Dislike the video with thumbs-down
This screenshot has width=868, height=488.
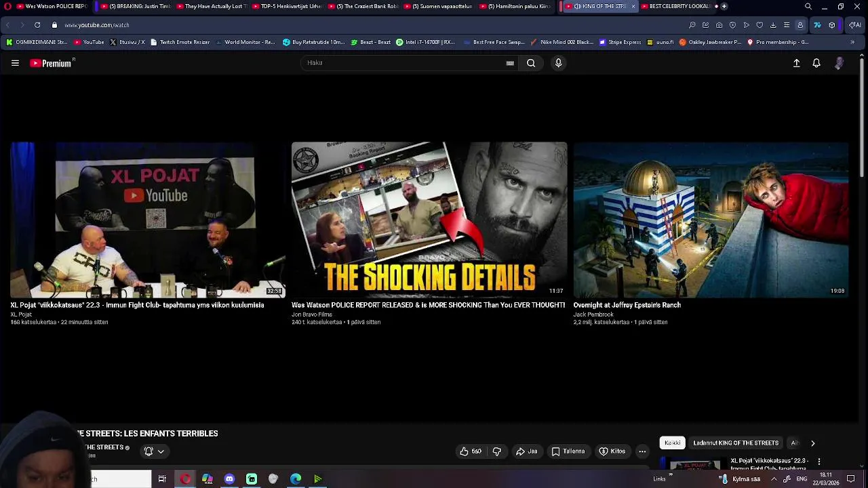(497, 451)
